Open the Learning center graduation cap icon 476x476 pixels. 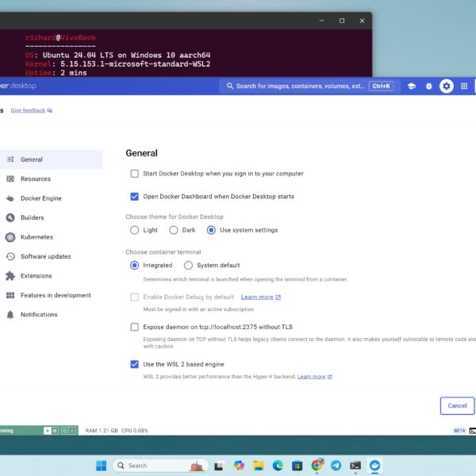[411, 86]
